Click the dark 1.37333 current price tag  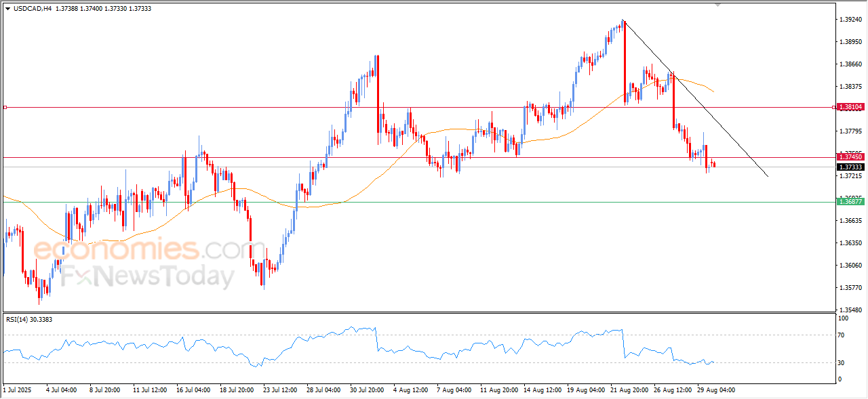850,167
